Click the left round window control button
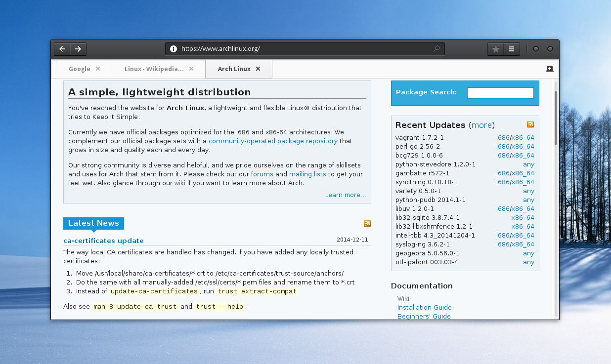Image resolution: width=611 pixels, height=364 pixels. (535, 49)
